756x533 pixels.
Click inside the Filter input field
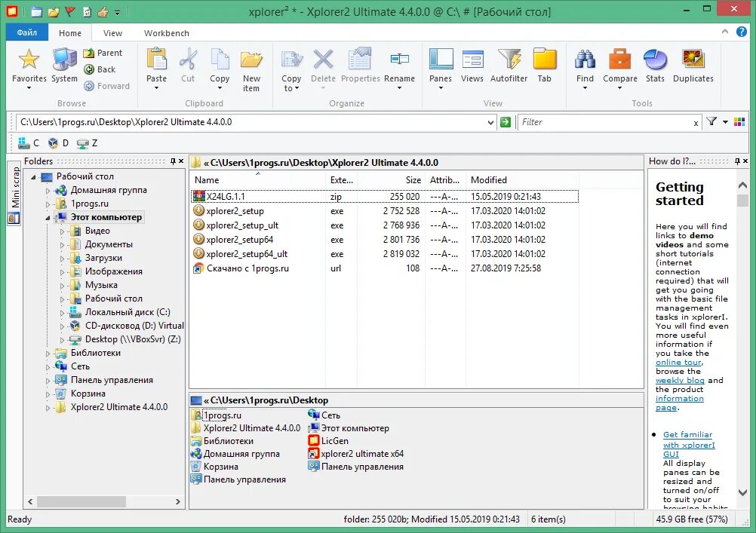point(604,121)
